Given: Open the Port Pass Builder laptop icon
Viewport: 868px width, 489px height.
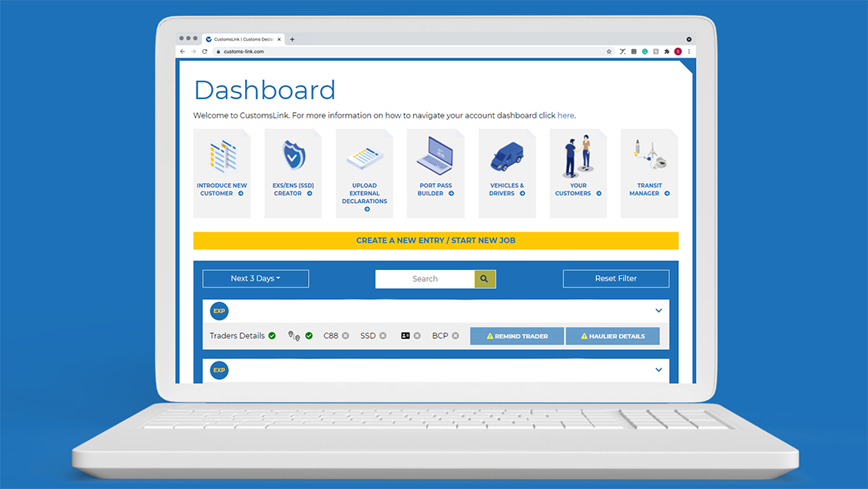Looking at the screenshot, I should pos(435,155).
